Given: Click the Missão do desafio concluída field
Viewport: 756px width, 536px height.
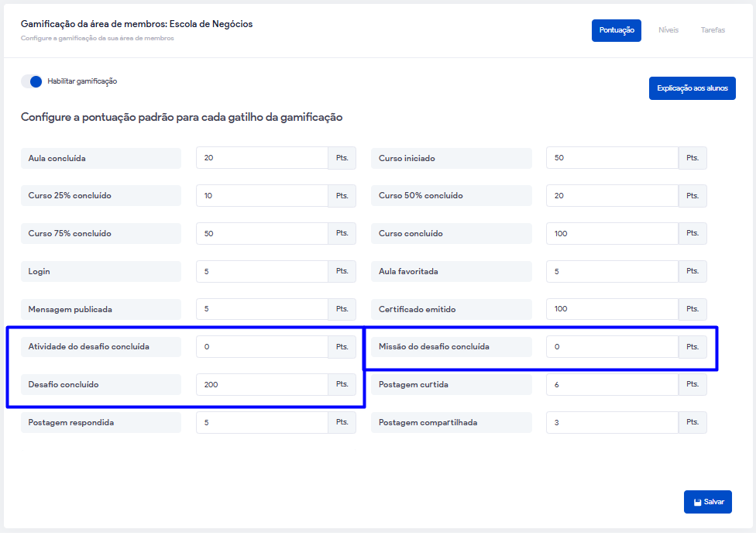Looking at the screenshot, I should pos(612,347).
